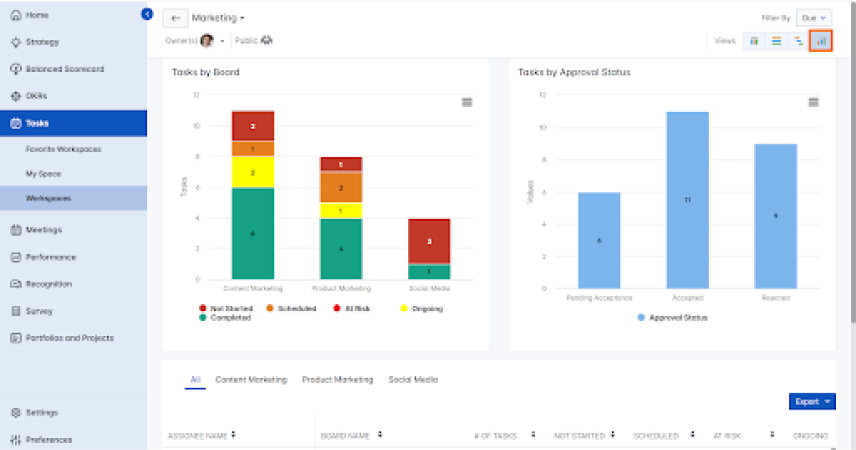
Task: Toggle the At Risk legend series
Action: click(352, 309)
